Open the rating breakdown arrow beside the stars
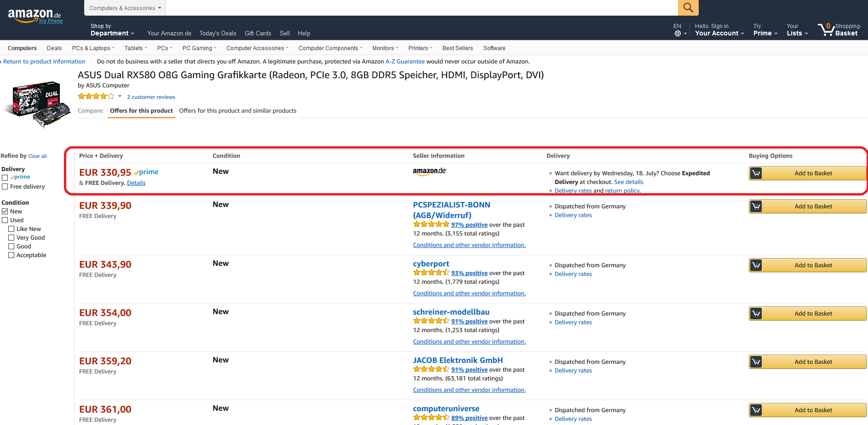868x425 pixels. pos(120,97)
